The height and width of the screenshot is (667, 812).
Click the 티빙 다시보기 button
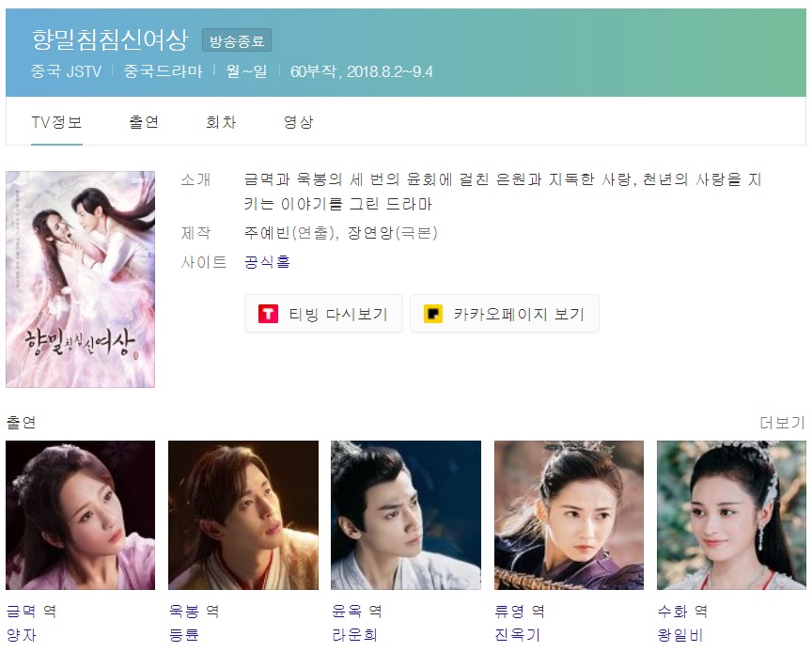click(x=323, y=314)
